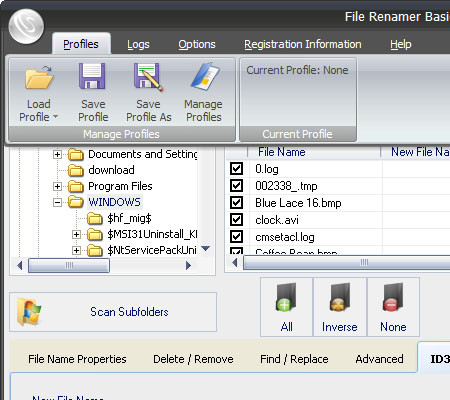Click the folder tree scroll-down arrow

[x=206, y=248]
